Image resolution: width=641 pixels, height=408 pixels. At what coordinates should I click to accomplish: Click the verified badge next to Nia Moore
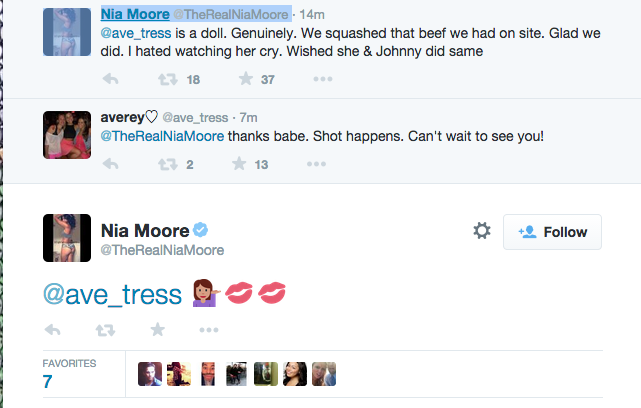coord(200,230)
